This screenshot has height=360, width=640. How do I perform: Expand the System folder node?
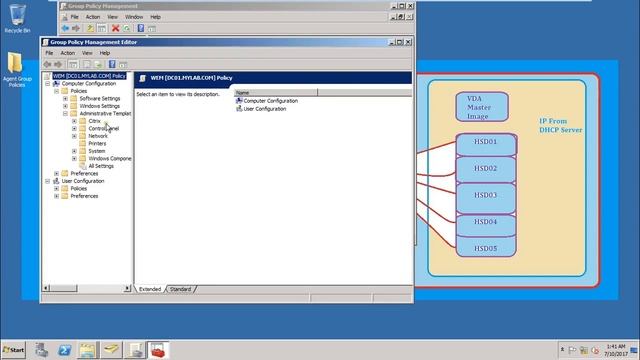click(x=74, y=151)
